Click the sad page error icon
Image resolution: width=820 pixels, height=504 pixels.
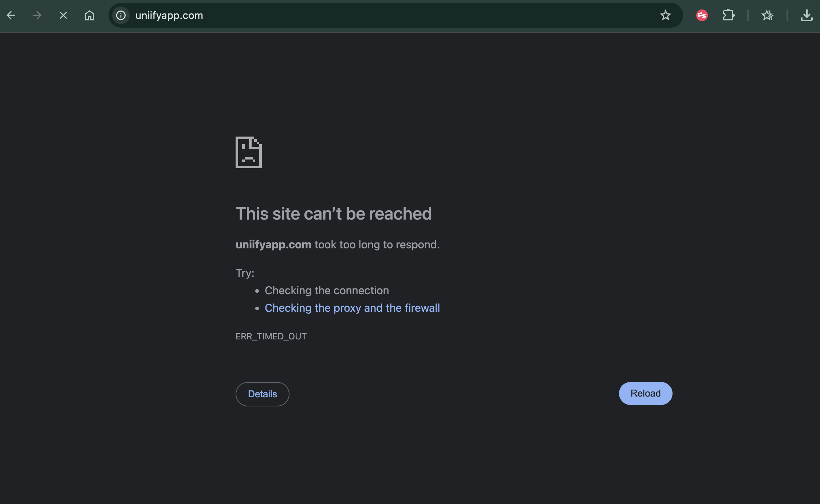tap(249, 152)
